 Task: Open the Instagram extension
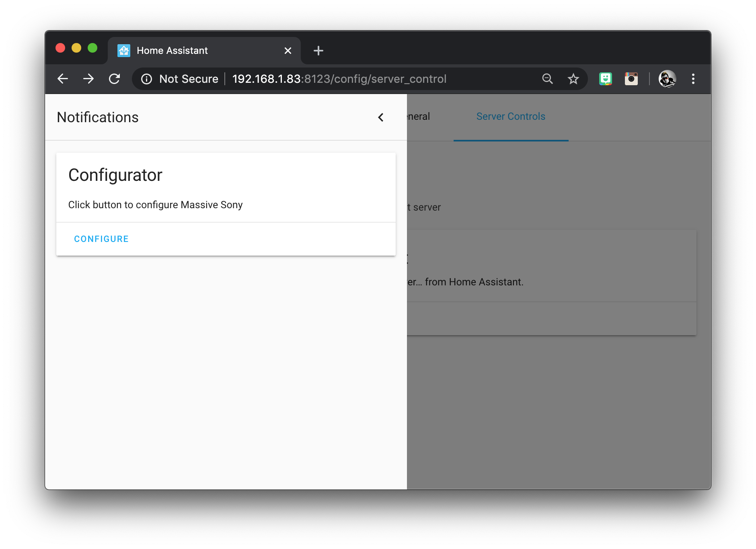(631, 79)
